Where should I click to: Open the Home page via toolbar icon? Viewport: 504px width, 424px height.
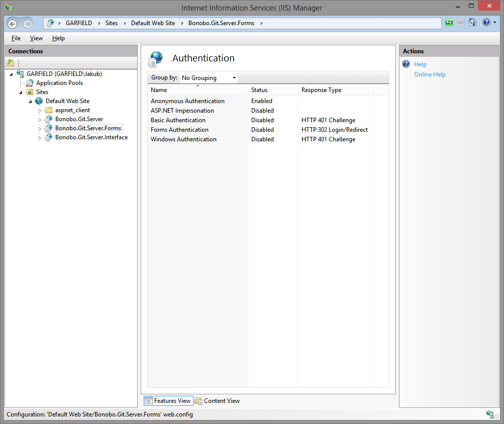(x=472, y=22)
